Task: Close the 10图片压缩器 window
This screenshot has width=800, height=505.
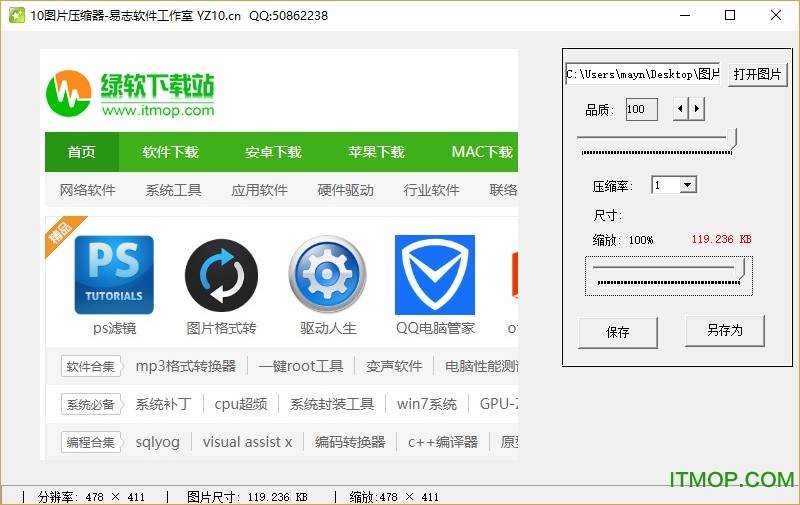Action: pos(776,15)
